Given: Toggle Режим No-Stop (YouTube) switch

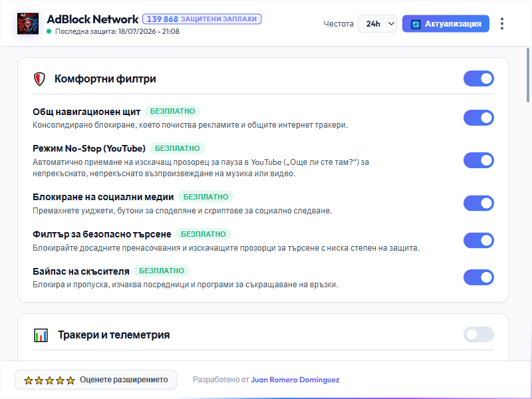Looking at the screenshot, I should [478, 160].
